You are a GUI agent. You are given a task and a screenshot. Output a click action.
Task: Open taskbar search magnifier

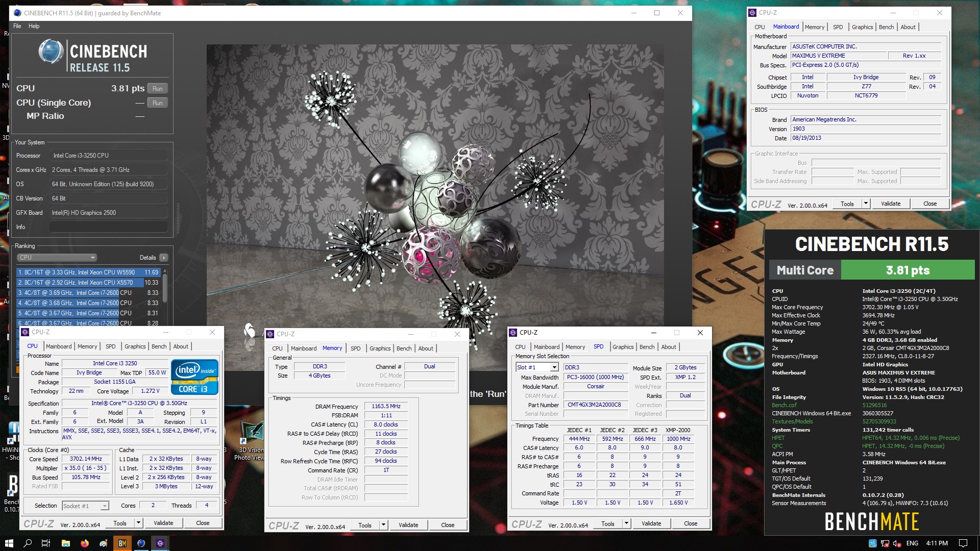coord(28,543)
